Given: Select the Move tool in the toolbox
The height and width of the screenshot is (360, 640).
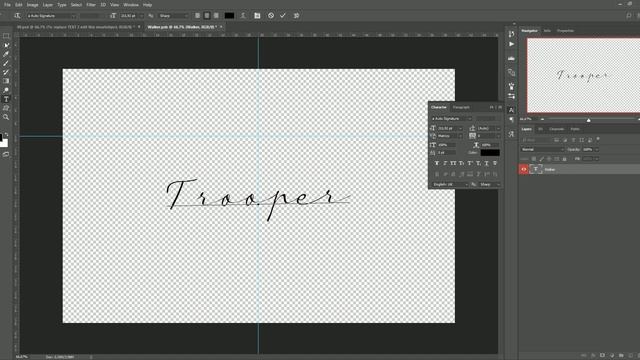Looking at the screenshot, I should pos(6,45).
